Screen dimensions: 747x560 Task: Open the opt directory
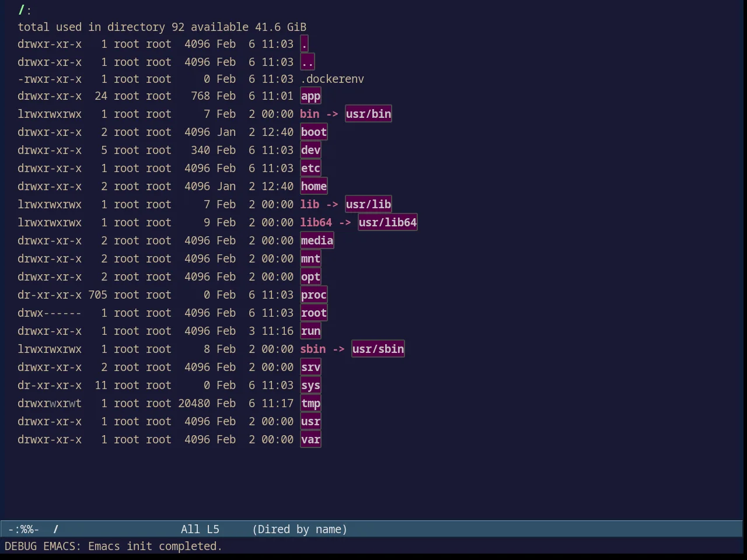[310, 276]
